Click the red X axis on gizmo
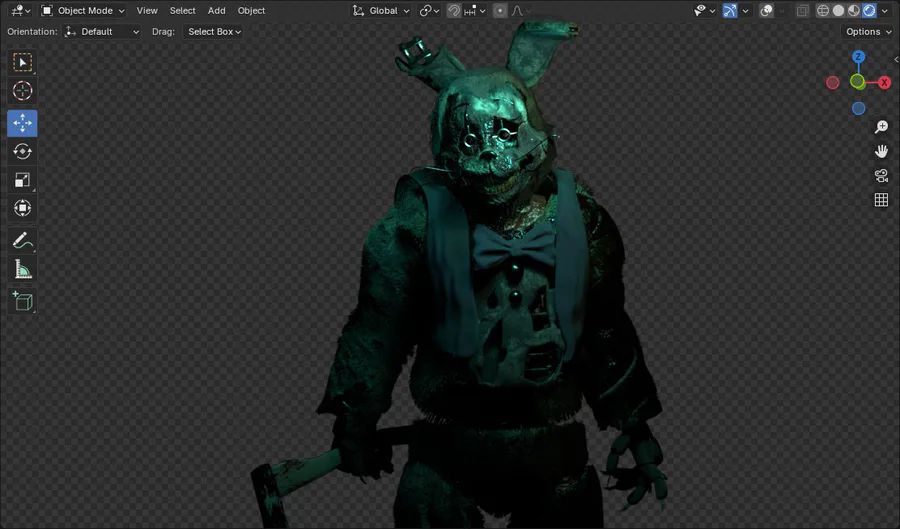The height and width of the screenshot is (529, 900). [884, 83]
